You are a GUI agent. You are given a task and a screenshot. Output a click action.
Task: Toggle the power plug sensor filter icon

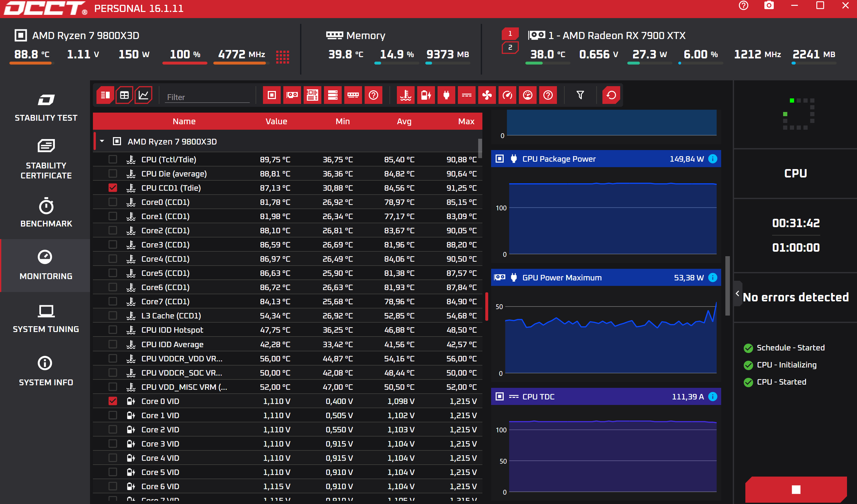click(447, 95)
